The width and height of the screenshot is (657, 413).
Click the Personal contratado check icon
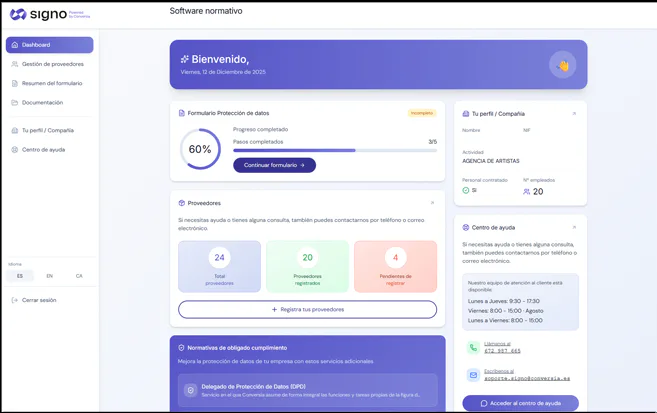point(466,191)
